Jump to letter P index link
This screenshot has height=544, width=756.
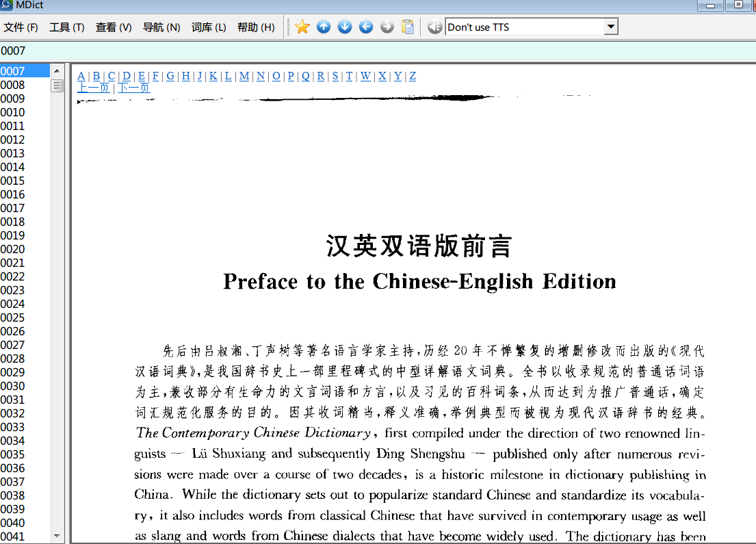(x=291, y=76)
